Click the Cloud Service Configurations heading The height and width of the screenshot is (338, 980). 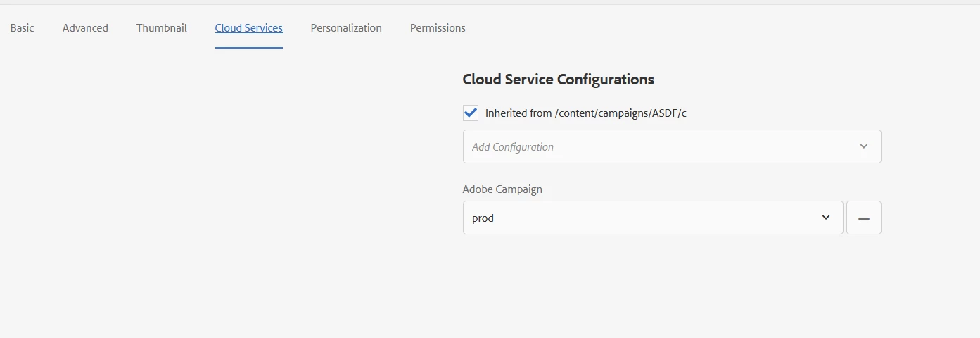[558, 80]
